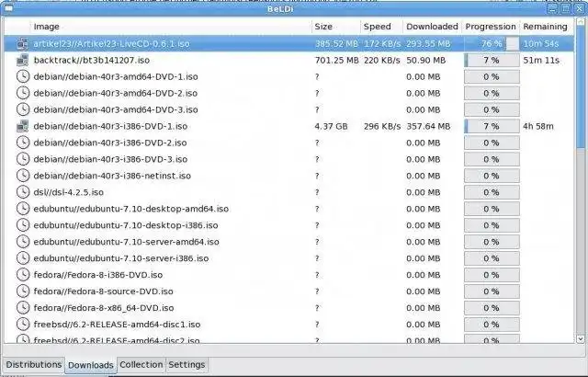This screenshot has width=588, height=377.
Task: Select debian//debian-40r3-i386-DVD-2.iso entry
Action: click(x=110, y=143)
